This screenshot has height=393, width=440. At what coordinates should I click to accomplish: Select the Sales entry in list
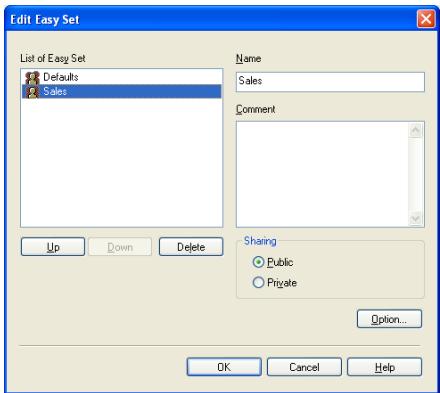(121, 91)
